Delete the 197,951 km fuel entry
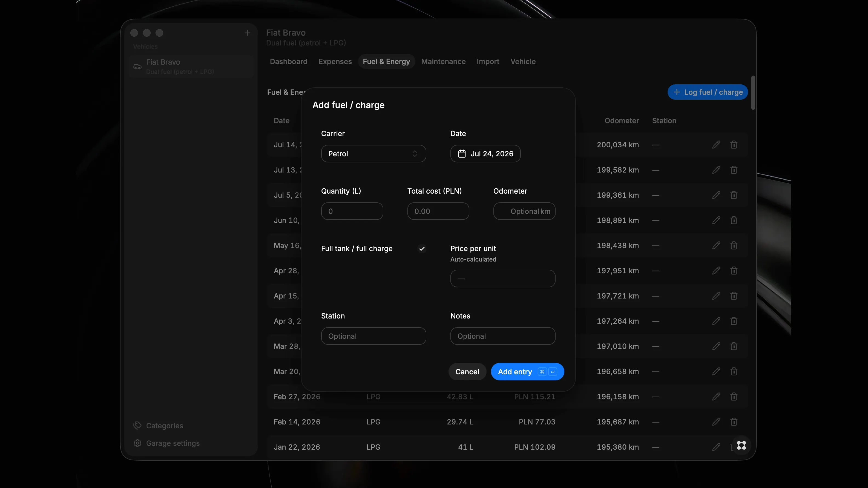 [734, 271]
